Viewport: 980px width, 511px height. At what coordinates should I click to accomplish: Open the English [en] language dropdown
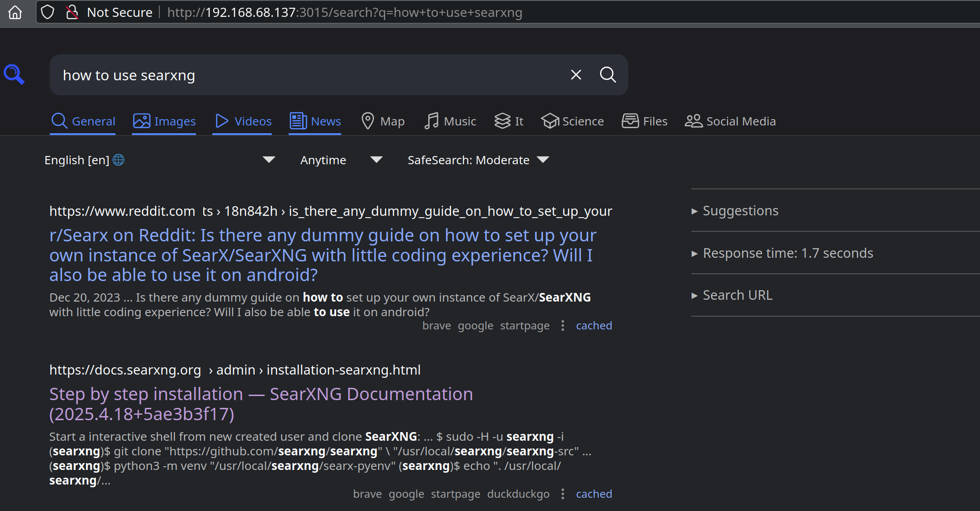click(160, 160)
